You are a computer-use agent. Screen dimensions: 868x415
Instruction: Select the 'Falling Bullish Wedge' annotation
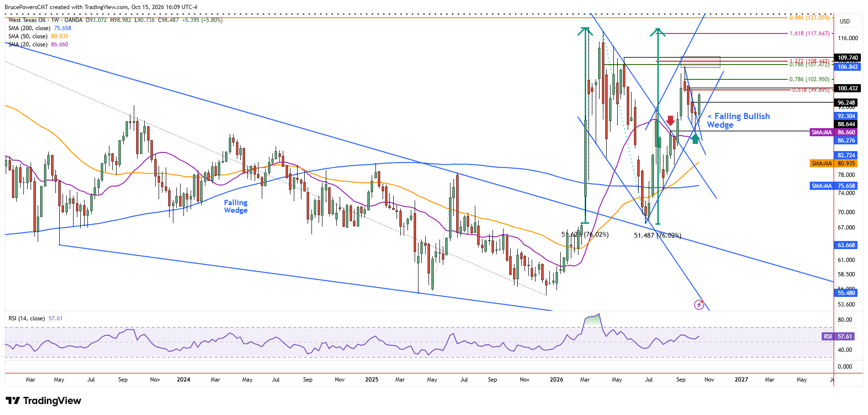point(739,120)
